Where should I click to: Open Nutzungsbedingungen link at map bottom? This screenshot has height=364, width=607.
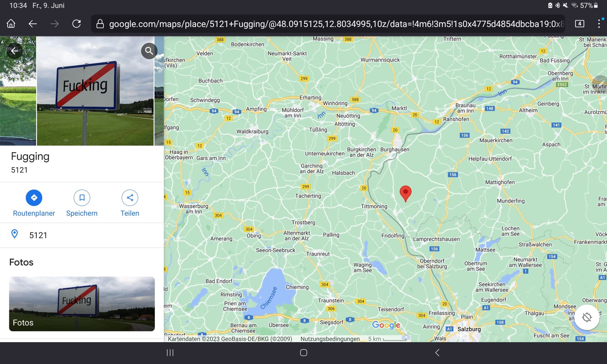[330, 339]
